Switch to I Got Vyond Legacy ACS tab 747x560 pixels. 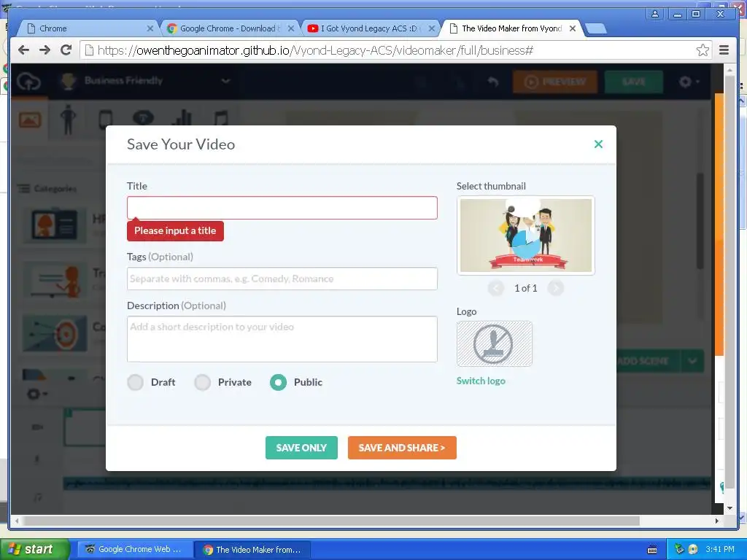(370, 28)
